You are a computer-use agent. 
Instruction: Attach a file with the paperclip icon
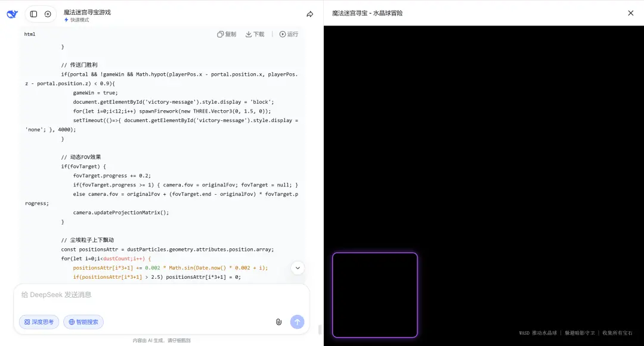[x=278, y=322]
